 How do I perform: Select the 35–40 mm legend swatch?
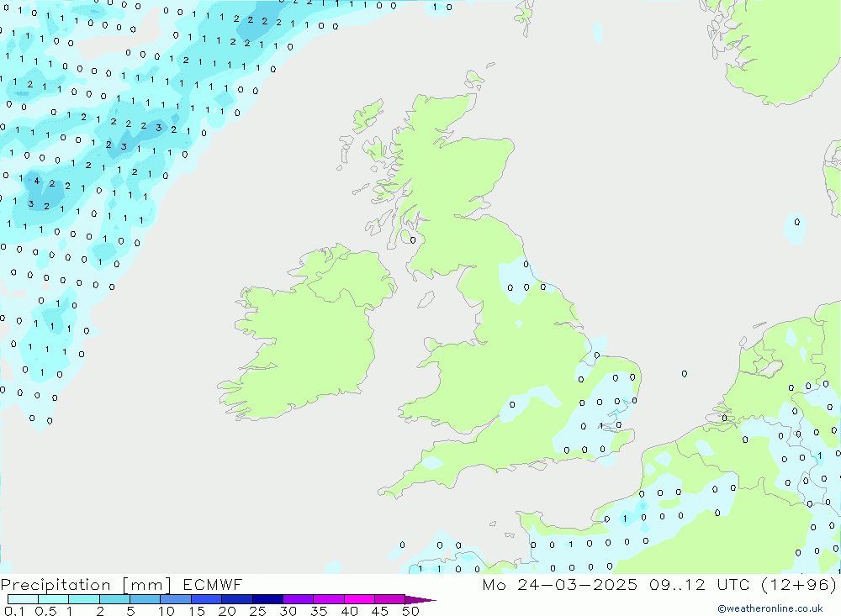(x=329, y=599)
